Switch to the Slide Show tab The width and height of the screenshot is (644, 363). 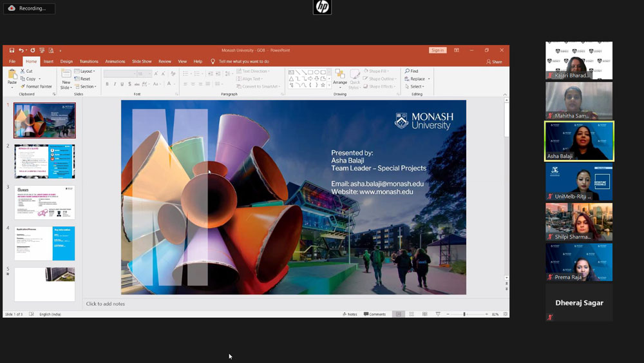(x=142, y=61)
